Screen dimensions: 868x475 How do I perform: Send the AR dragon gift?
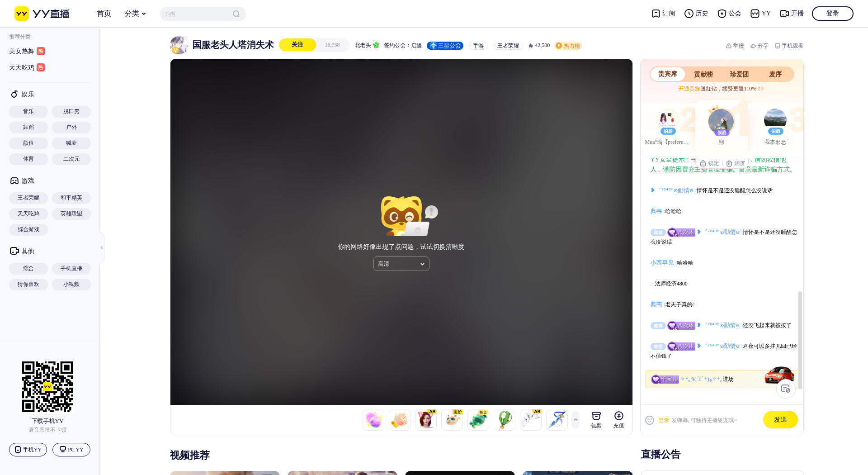tap(531, 420)
